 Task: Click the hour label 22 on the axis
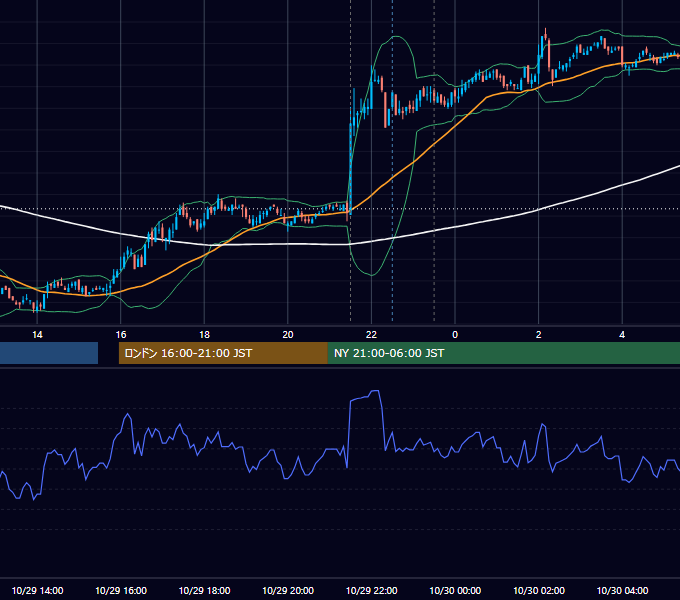(371, 335)
